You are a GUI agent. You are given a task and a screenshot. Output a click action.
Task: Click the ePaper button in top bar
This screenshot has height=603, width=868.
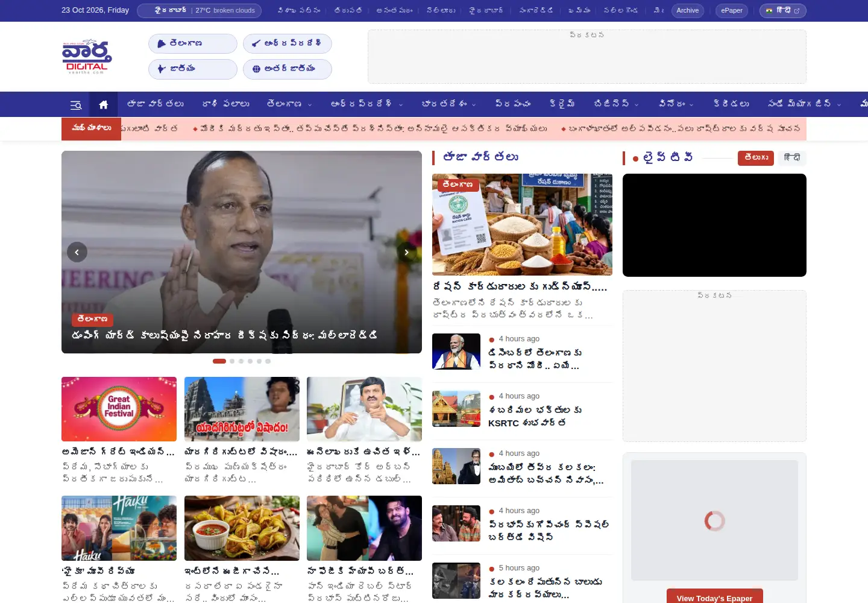(x=732, y=10)
